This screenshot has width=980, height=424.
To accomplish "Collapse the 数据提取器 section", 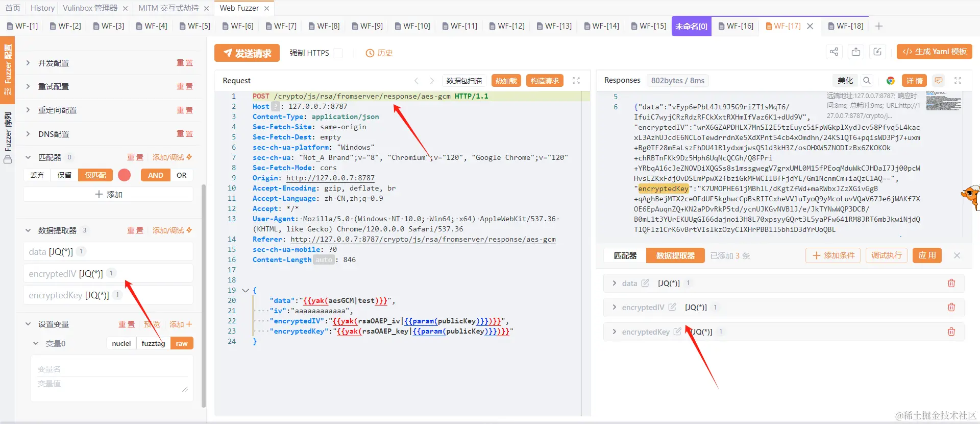I will point(28,230).
